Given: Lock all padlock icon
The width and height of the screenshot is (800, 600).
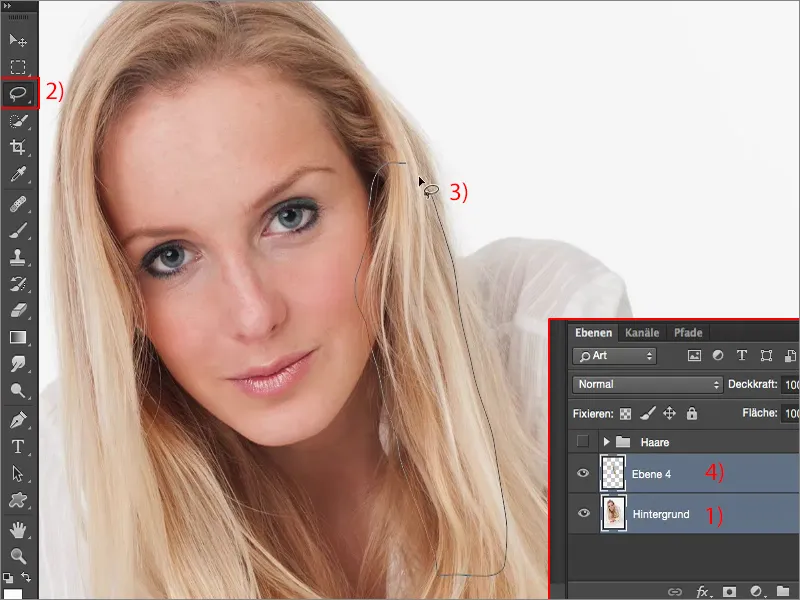Looking at the screenshot, I should coord(692,413).
